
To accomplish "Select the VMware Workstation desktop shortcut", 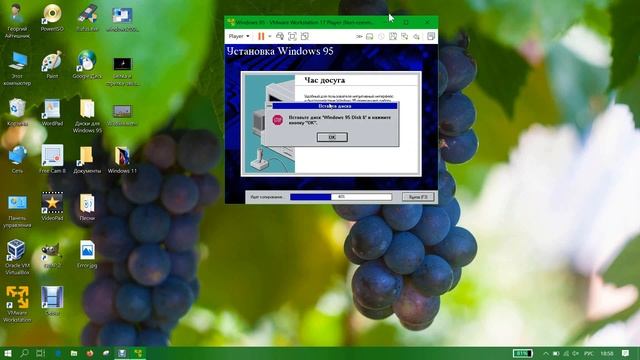I will point(17,304).
